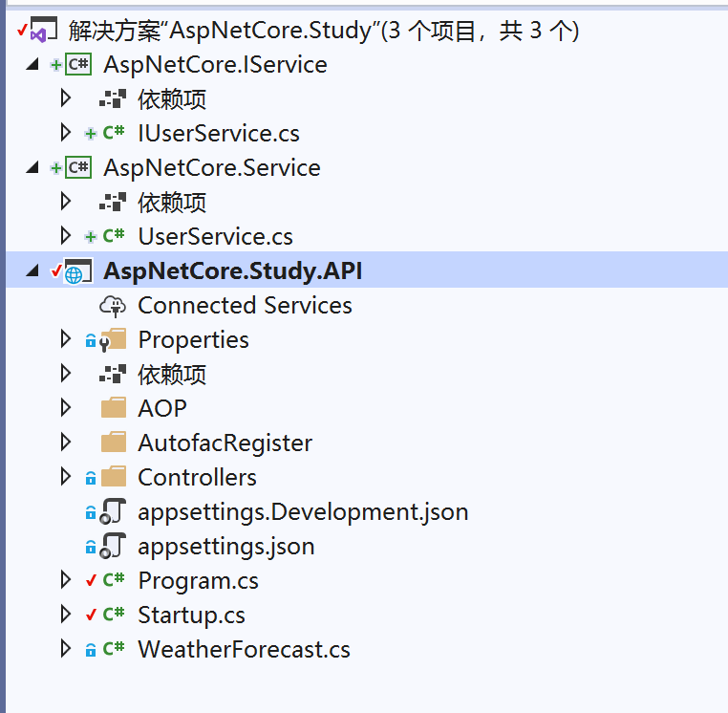This screenshot has height=713, width=728.
Task: Expand dependencies under AspNetCore.Study.API
Action: coord(66,374)
